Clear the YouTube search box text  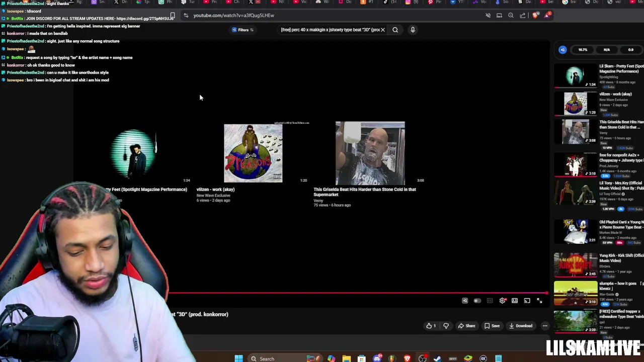click(x=383, y=30)
